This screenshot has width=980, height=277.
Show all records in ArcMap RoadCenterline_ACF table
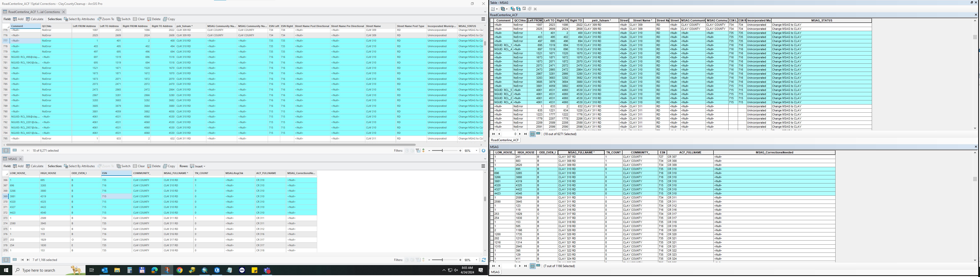pyautogui.click(x=533, y=134)
